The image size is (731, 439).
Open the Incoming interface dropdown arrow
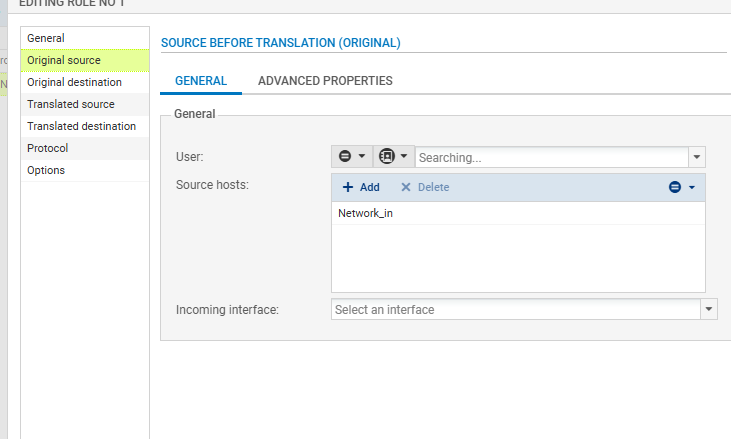tap(709, 310)
